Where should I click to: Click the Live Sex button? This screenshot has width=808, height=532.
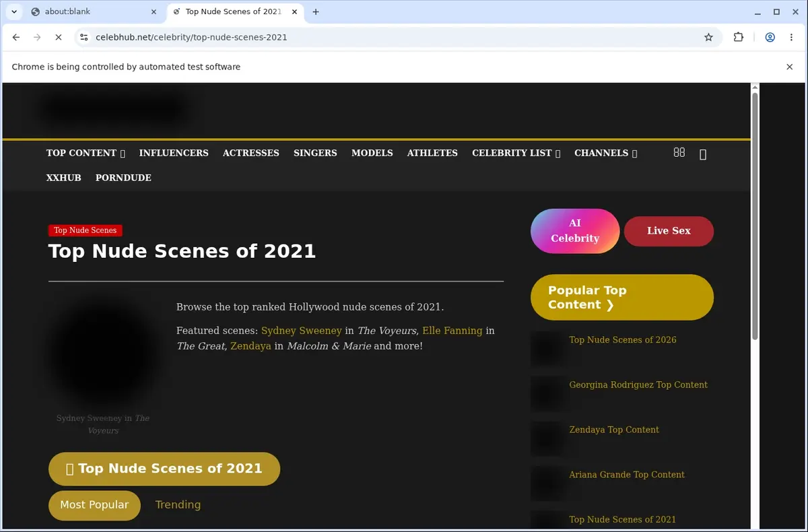tap(669, 231)
